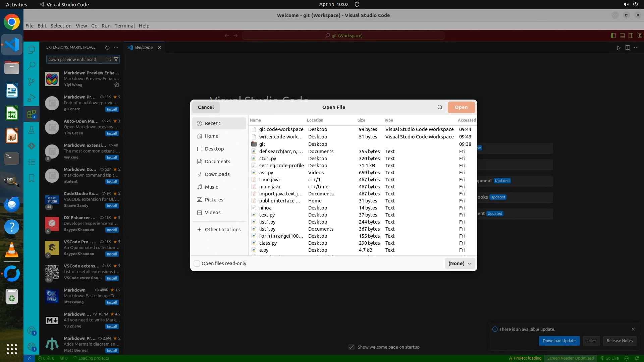Select the git.code-workspace file row
The height and width of the screenshot is (362, 644).
tap(281, 129)
